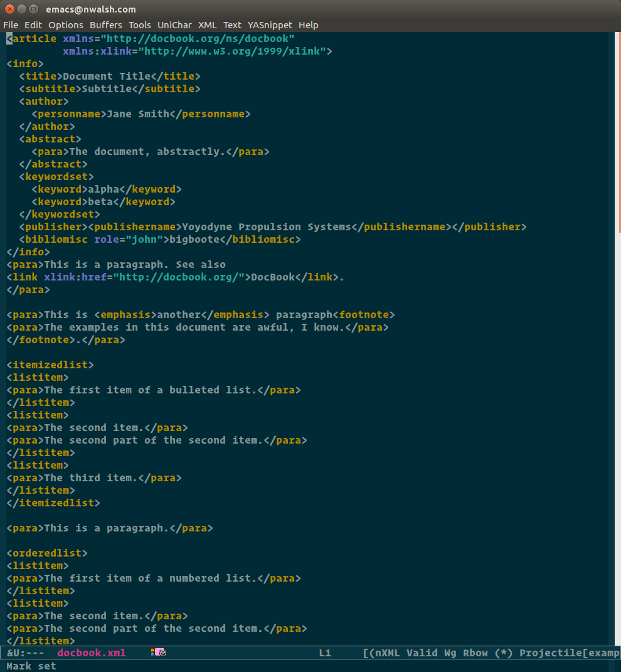
Task: Click the role="john" attribute
Action: pos(129,239)
